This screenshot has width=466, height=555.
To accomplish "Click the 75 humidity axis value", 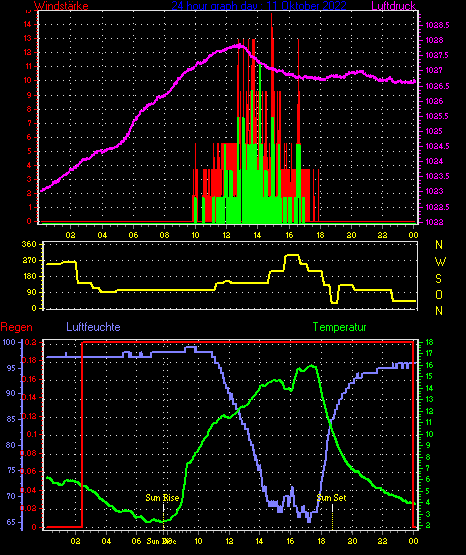I will coord(11,470).
